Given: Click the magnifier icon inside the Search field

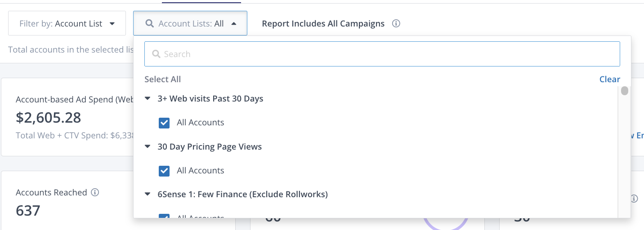Looking at the screenshot, I should point(157,54).
